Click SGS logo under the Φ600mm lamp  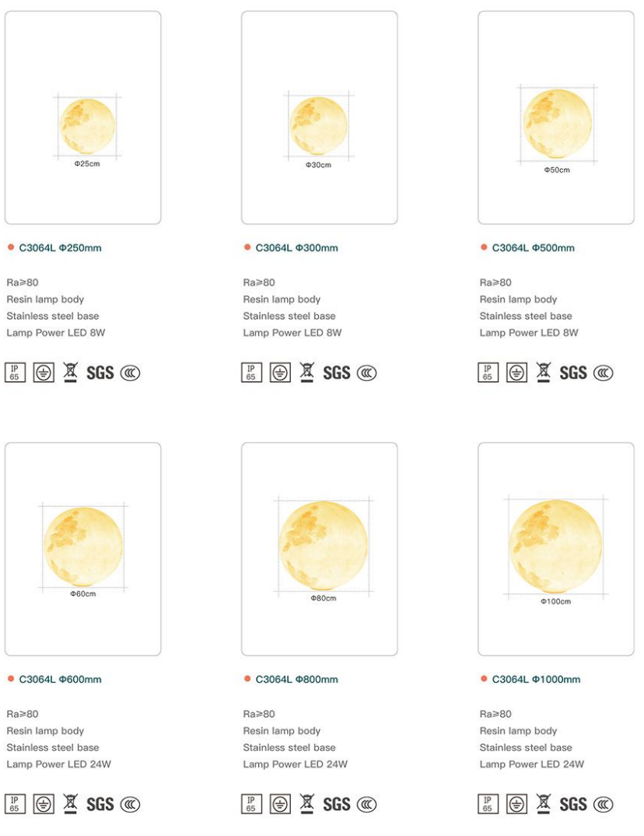100,805
